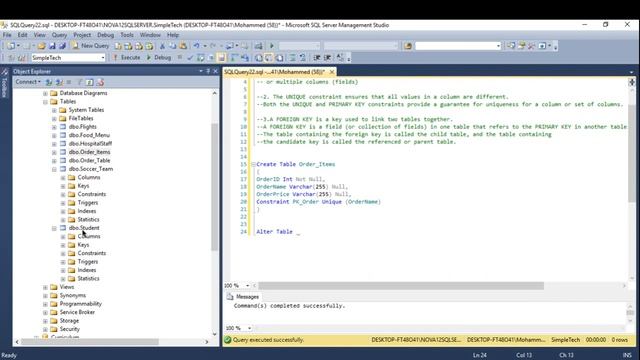Collapse the Create Table code block outline
Image resolution: width=640 pixels, height=360 pixels.
[253, 164]
